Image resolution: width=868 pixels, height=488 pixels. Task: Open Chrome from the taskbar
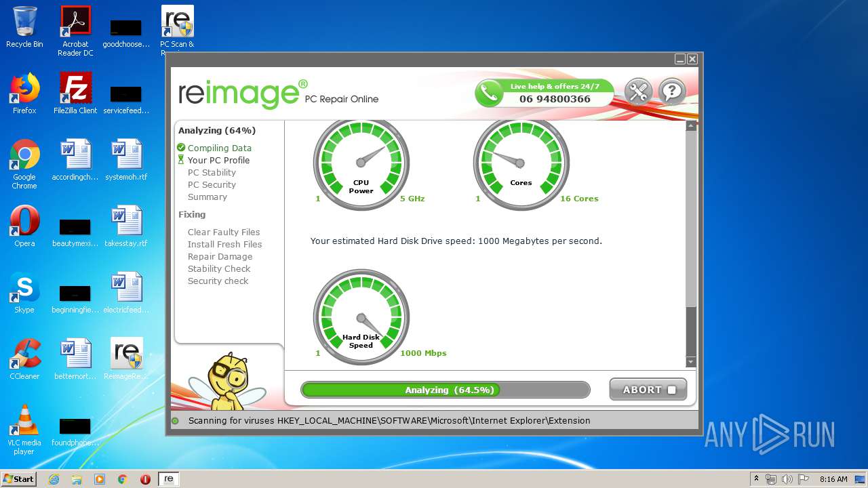point(123,479)
